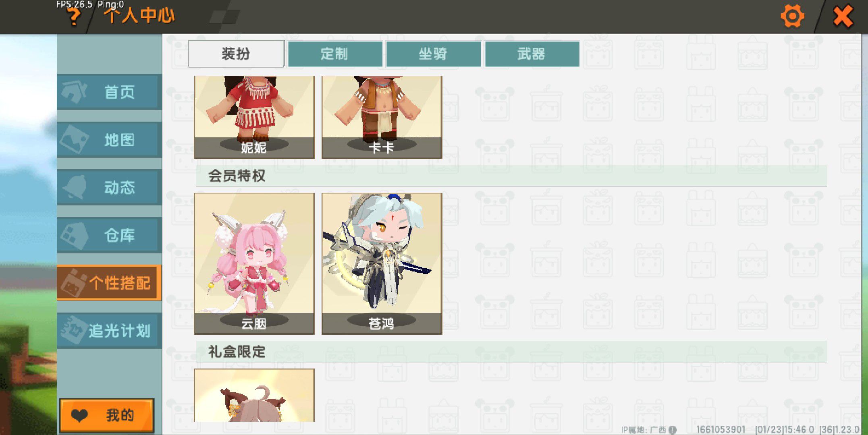Select 个性搭配 sidebar item
The image size is (868, 435).
109,283
